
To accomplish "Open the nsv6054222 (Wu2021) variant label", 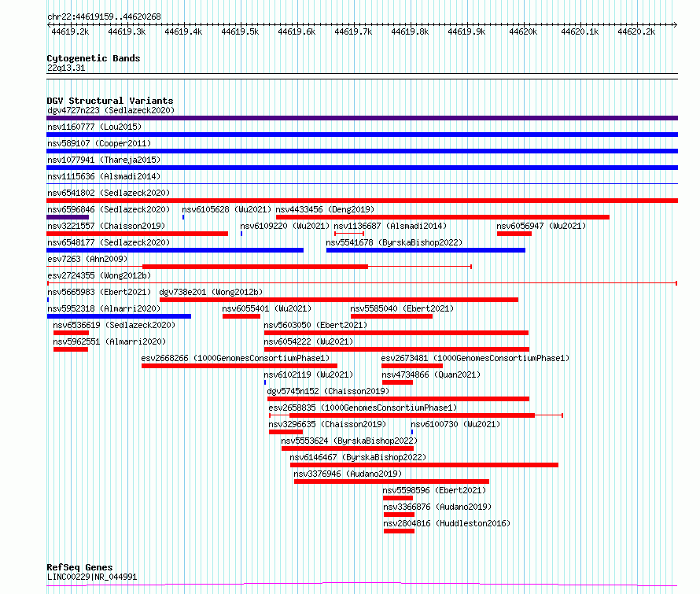I will (x=308, y=341).
